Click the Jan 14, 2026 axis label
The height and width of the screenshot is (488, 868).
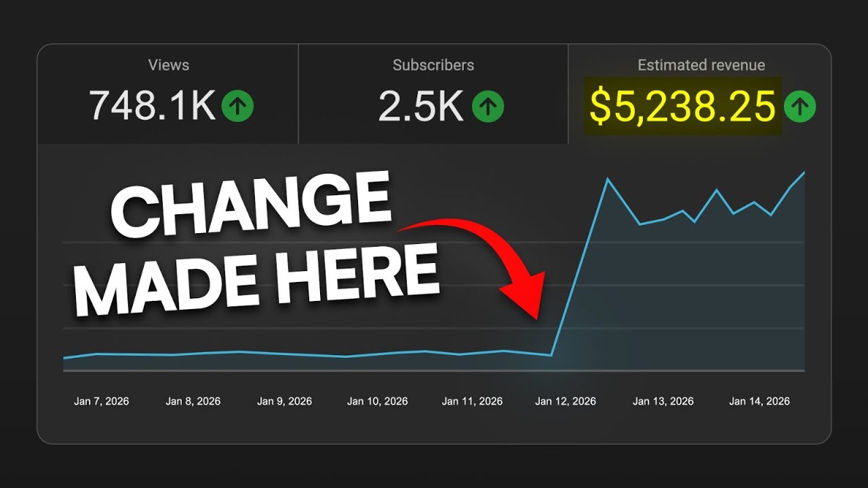tap(759, 401)
